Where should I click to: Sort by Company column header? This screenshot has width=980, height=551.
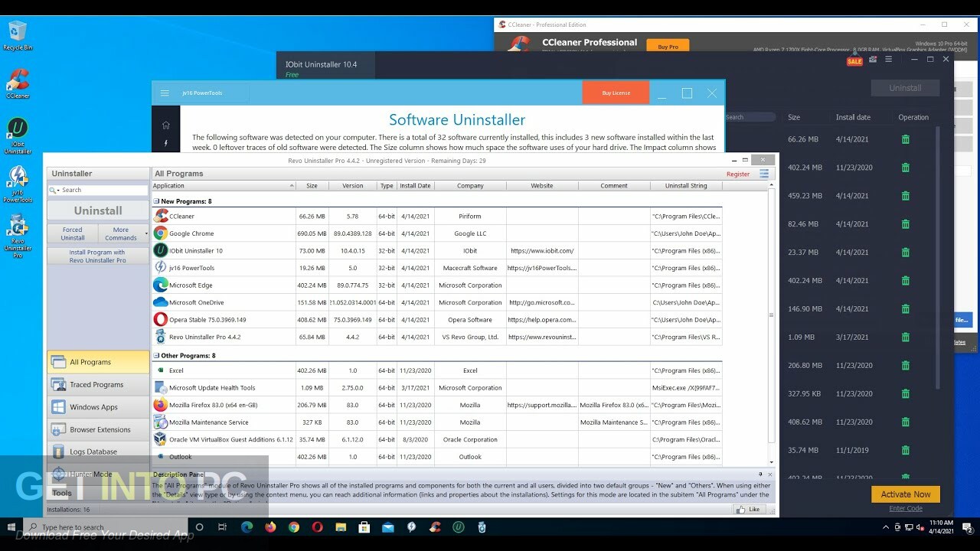point(470,185)
